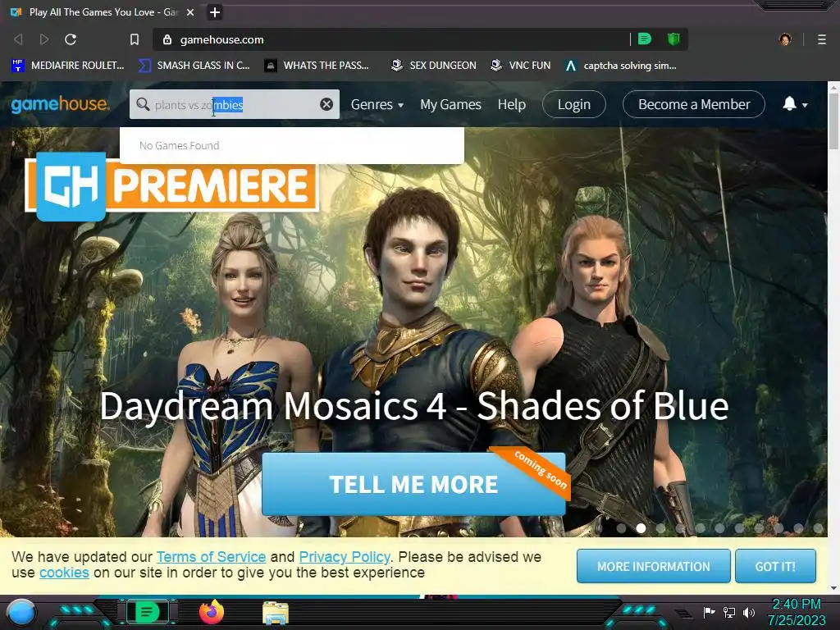Focus the plants vs zombies search box
Image resolution: width=840 pixels, height=630 pixels.
point(235,104)
